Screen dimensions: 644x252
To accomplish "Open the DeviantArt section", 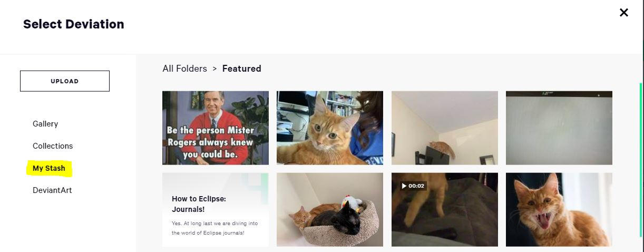I will coord(52,190).
